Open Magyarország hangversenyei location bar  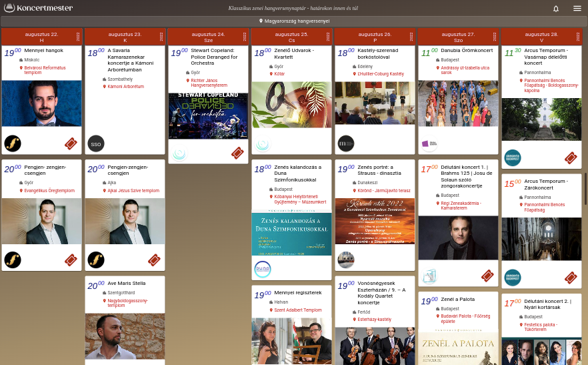pos(294,21)
